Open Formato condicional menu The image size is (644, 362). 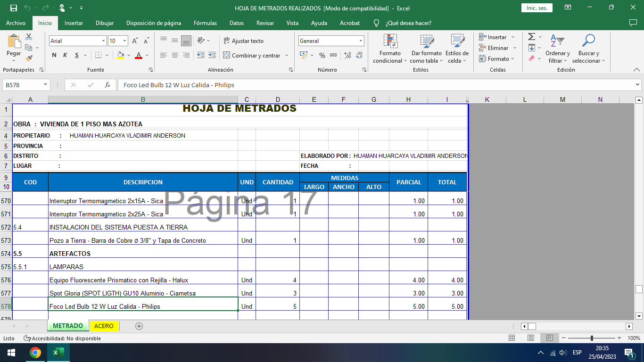click(x=390, y=49)
